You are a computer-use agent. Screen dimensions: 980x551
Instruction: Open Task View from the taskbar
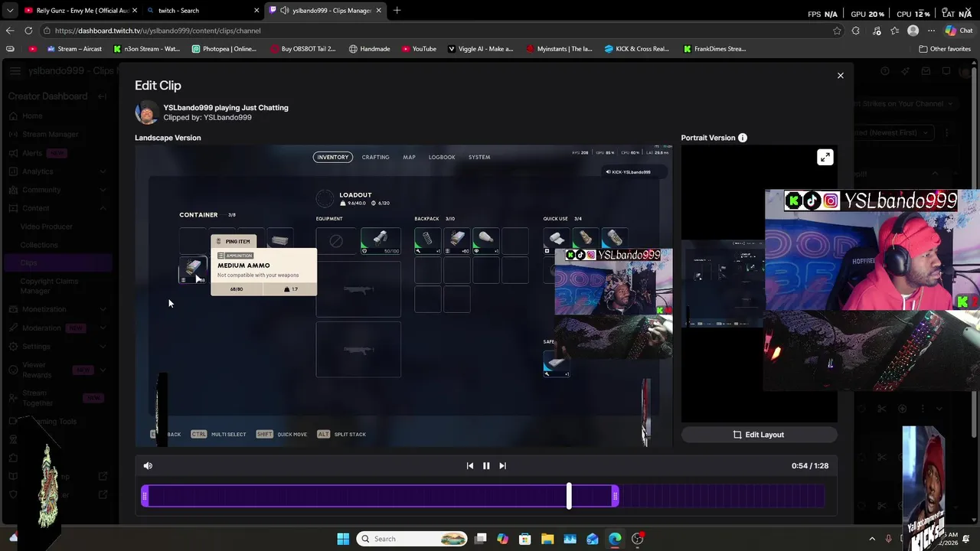pyautogui.click(x=481, y=539)
